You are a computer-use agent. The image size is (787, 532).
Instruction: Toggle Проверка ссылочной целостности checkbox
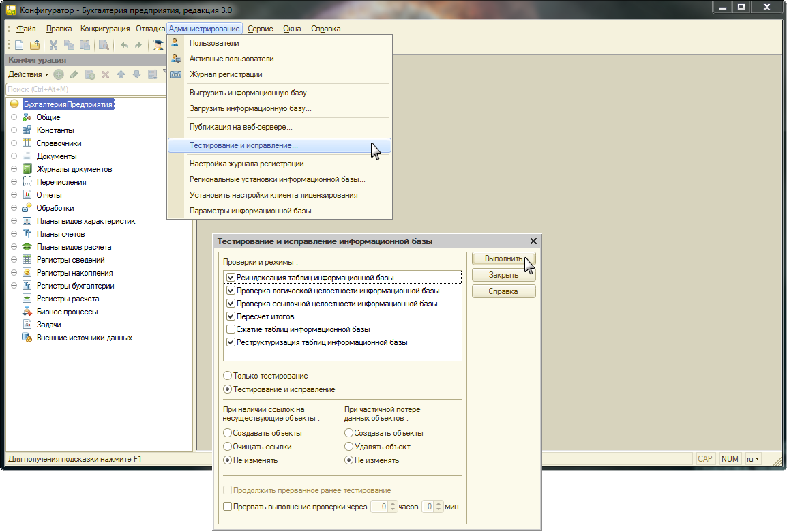coord(231,304)
